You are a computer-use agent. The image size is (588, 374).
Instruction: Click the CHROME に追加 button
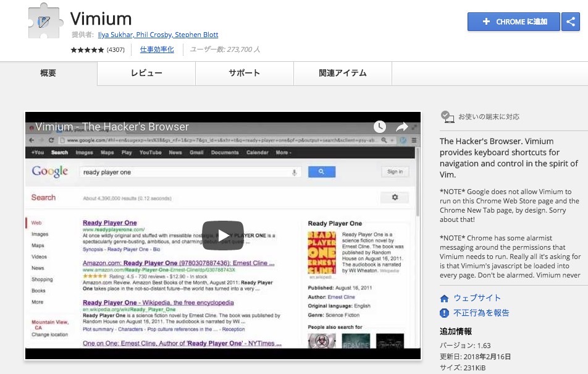pyautogui.click(x=514, y=22)
